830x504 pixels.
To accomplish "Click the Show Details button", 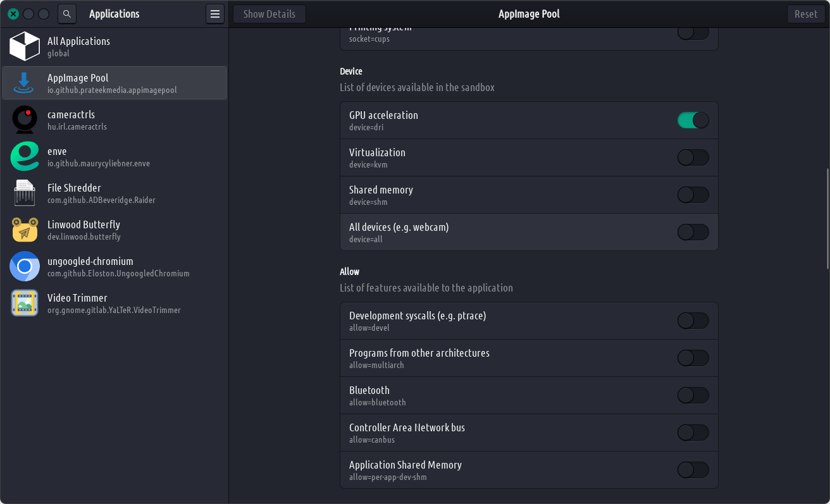I will coord(269,14).
